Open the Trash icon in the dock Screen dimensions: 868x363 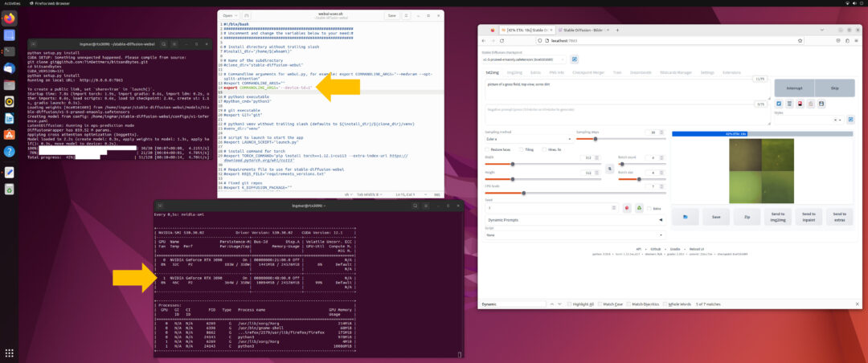tap(10, 190)
